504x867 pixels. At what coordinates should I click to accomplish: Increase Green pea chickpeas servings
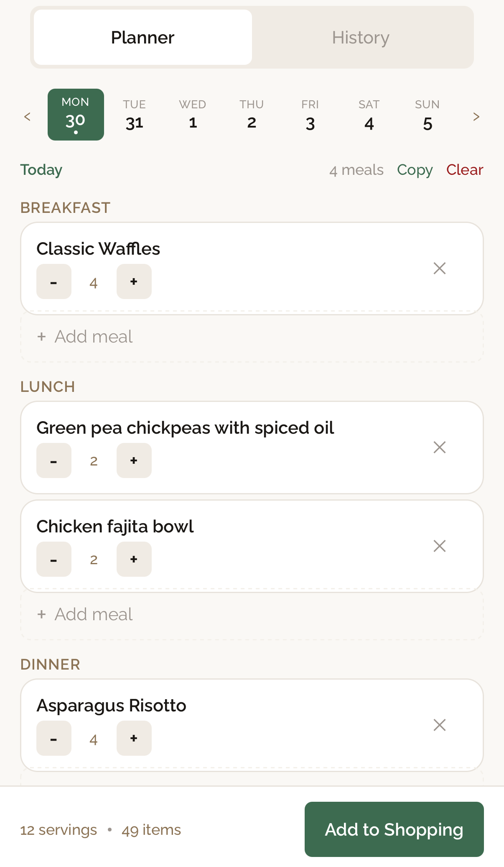[x=134, y=460]
